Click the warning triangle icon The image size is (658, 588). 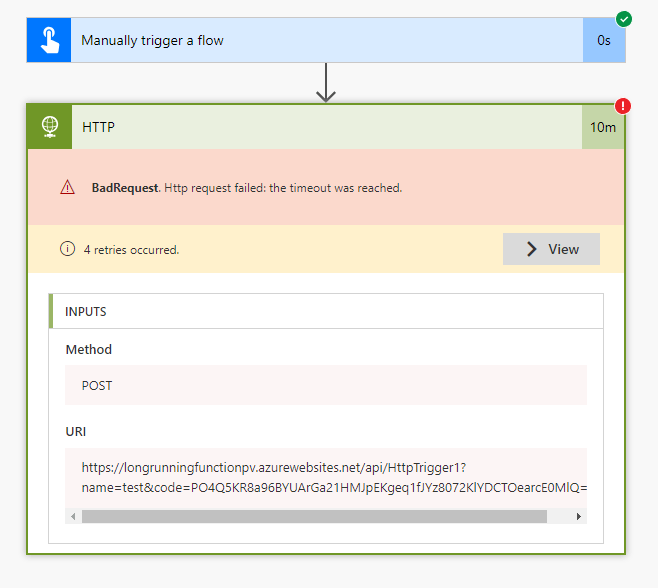click(x=67, y=187)
